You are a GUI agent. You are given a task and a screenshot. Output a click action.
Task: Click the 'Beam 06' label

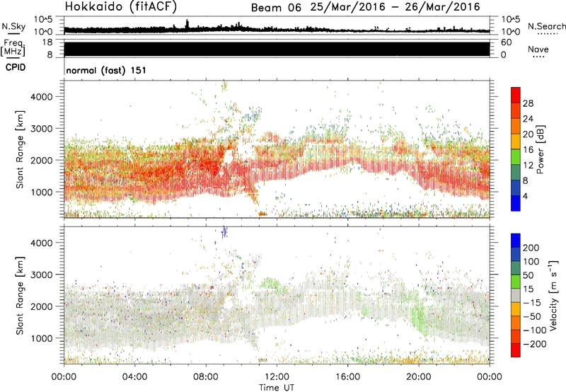coord(276,8)
